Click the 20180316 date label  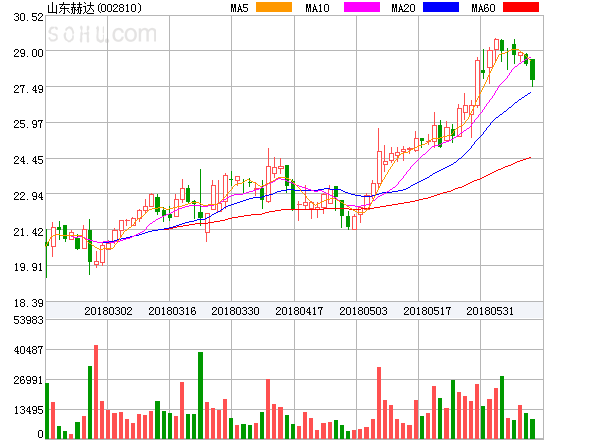coord(172,311)
